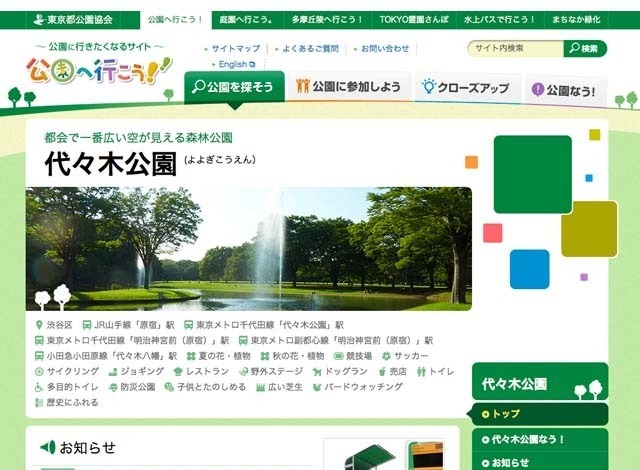640x470 pixels.
Task: Open the 多摩丘陵へ行こう！ tab
Action: (x=327, y=20)
